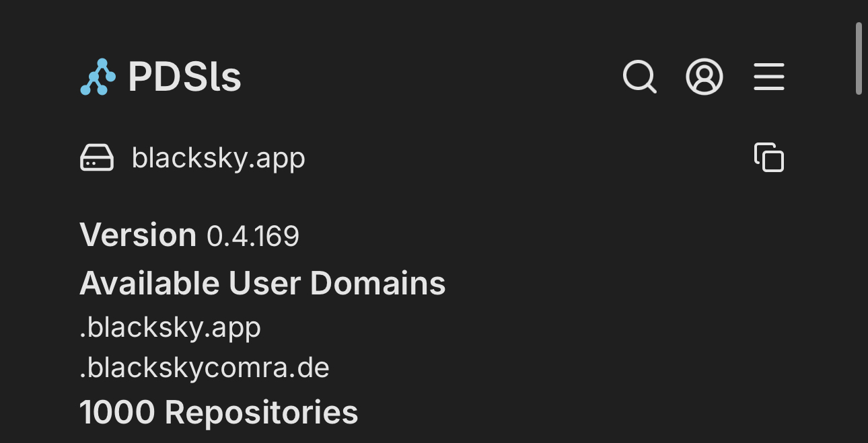The height and width of the screenshot is (443, 868).
Task: Copy the PDS address with copy icon
Action: [x=768, y=158]
